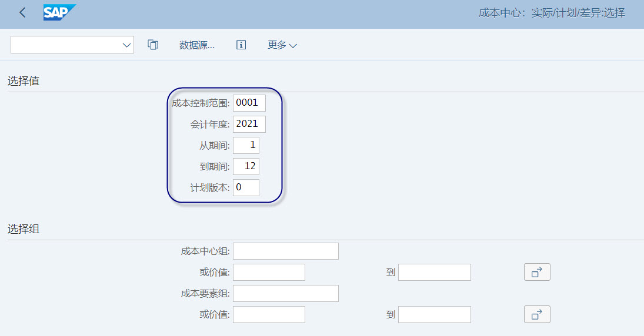The image size is (644, 336).
Task: Click the 计划版本 label
Action: (x=210, y=188)
